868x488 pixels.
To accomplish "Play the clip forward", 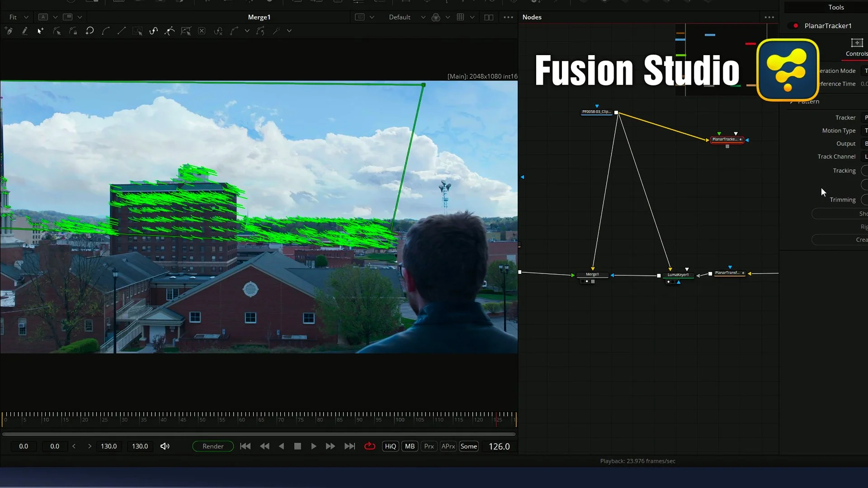I will tap(314, 446).
